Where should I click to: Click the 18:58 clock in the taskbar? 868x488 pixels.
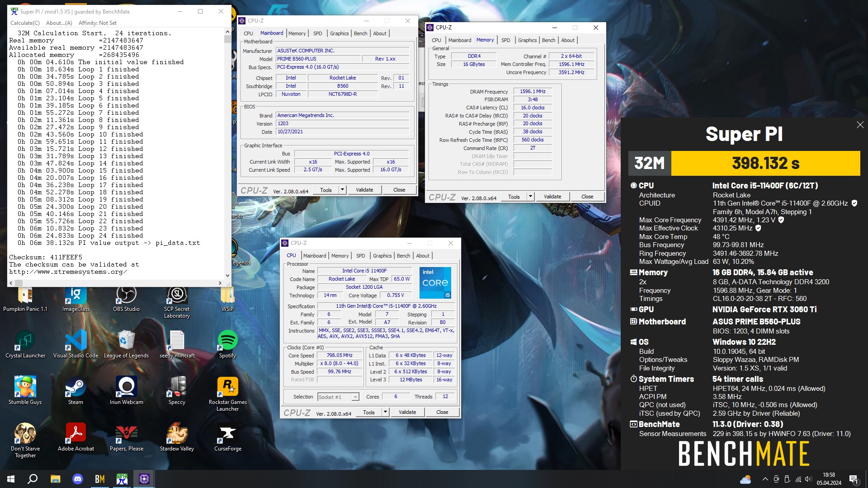click(829, 475)
